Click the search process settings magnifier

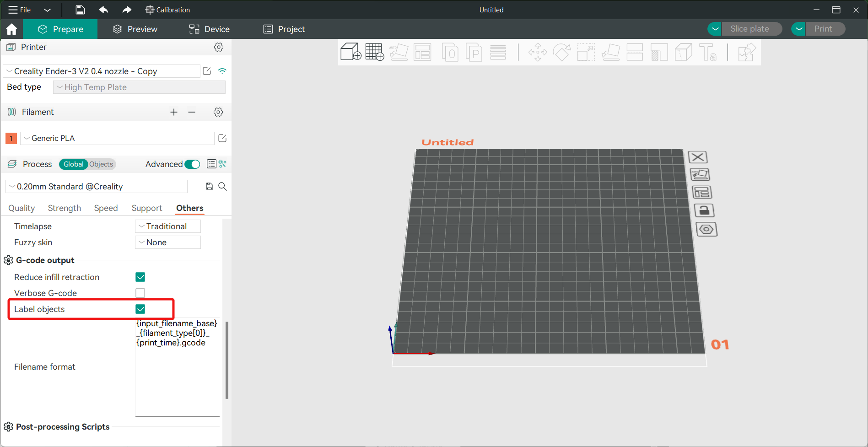click(x=223, y=186)
